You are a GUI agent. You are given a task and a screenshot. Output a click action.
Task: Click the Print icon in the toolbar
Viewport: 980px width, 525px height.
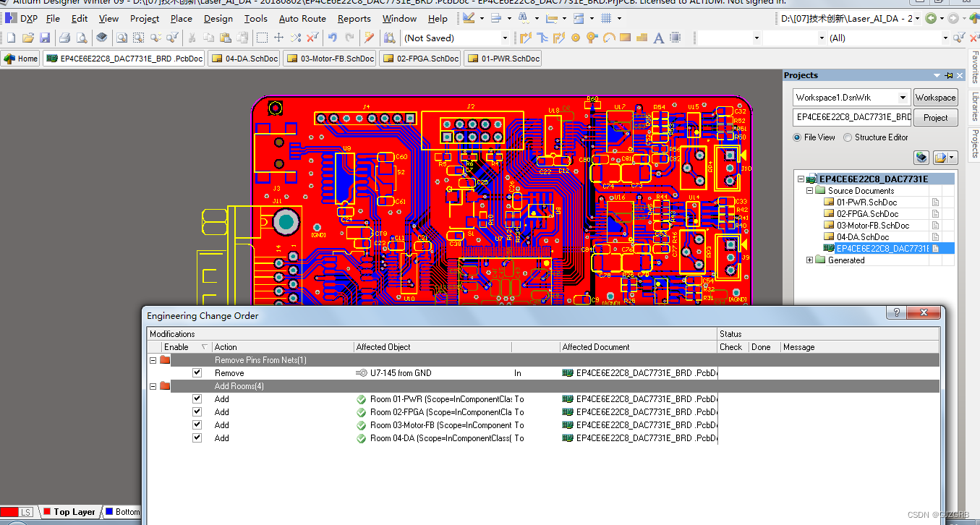pos(64,38)
